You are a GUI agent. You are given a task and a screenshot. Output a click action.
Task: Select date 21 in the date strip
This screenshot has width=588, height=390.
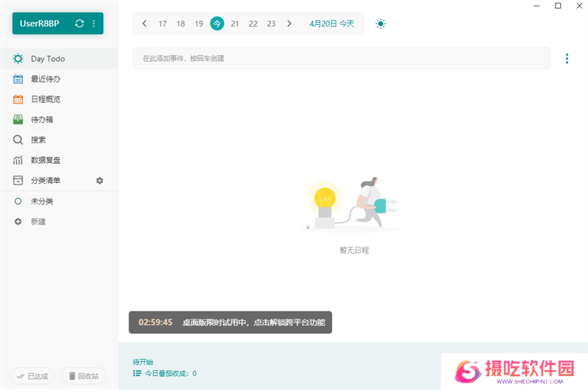[x=235, y=24]
